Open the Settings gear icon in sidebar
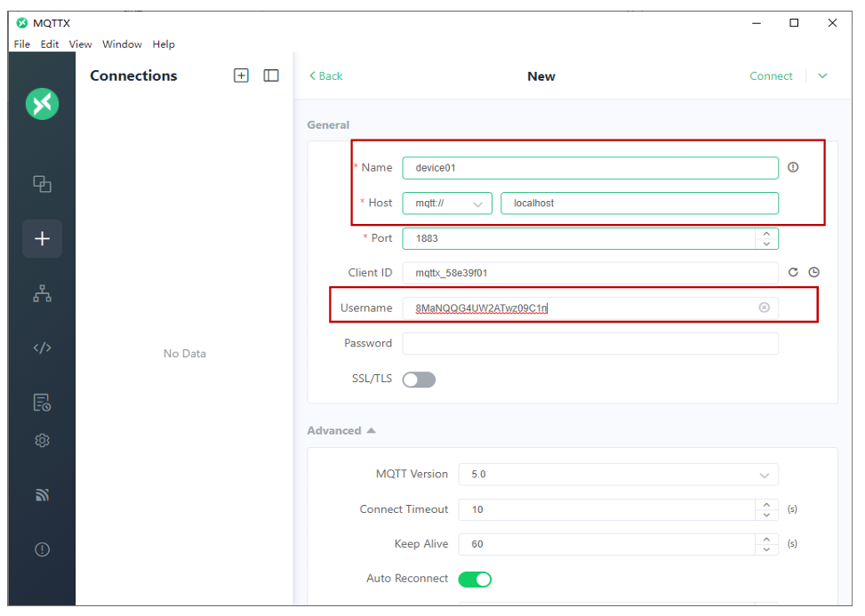Viewport: 865px width, 616px height. point(42,440)
